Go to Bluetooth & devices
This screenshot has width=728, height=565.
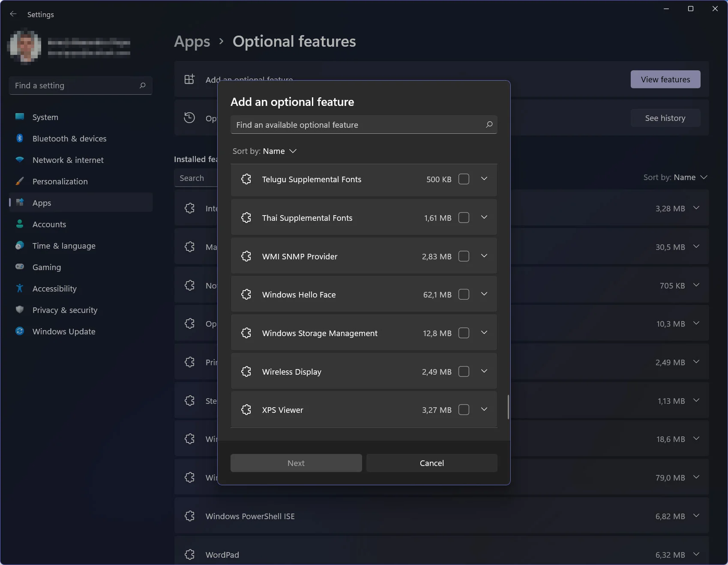point(81,138)
